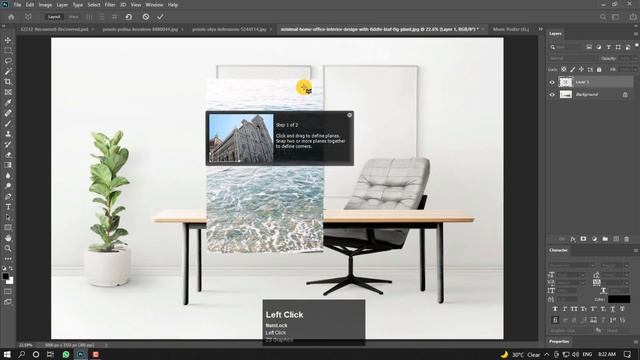Select the Eyedropper tool
Viewport: 640px width, 360px height.
[8, 103]
